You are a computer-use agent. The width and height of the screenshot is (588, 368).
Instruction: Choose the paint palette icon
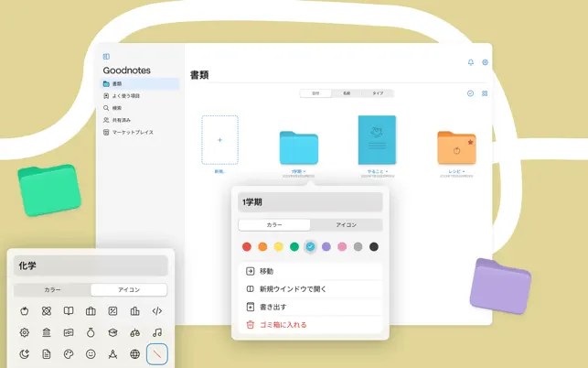(69, 353)
